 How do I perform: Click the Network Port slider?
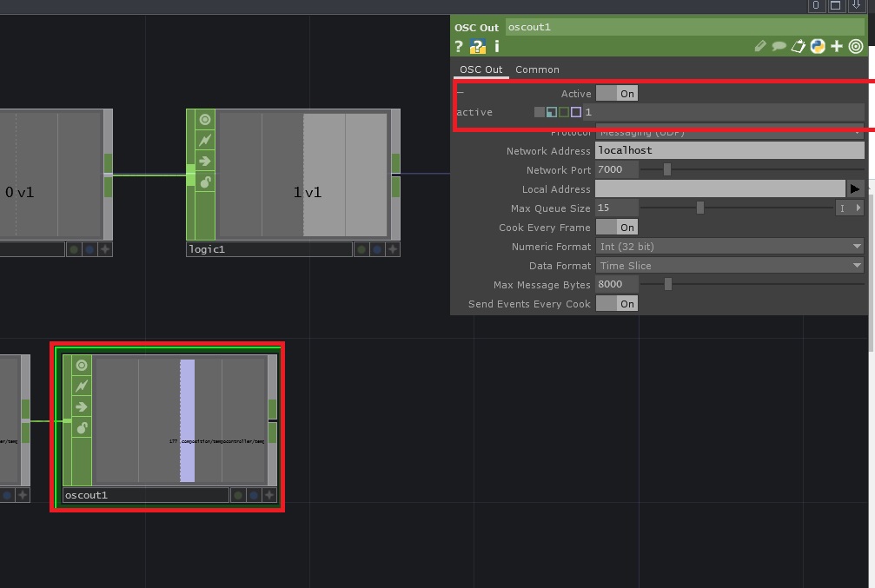(752, 169)
